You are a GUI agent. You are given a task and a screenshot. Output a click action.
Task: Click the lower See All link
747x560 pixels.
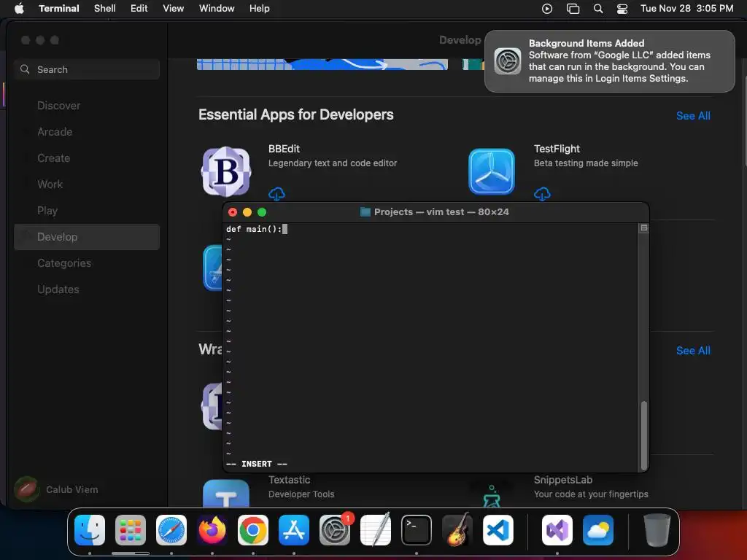[693, 351]
